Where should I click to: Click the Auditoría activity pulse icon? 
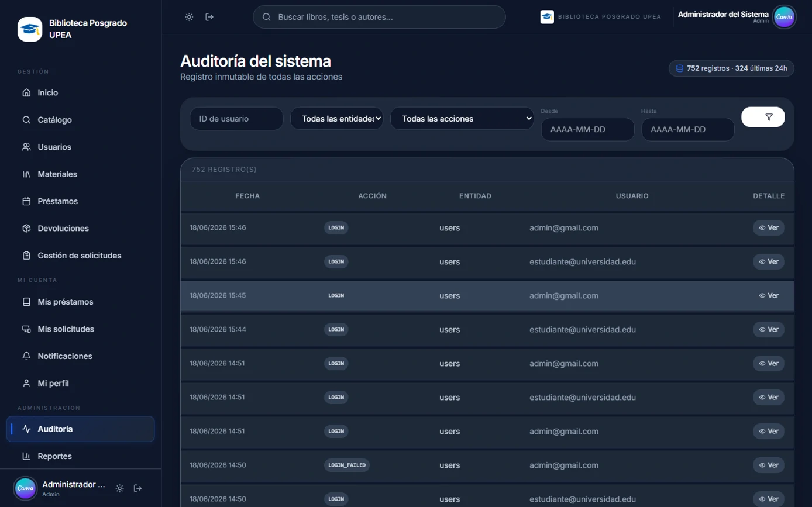26,429
